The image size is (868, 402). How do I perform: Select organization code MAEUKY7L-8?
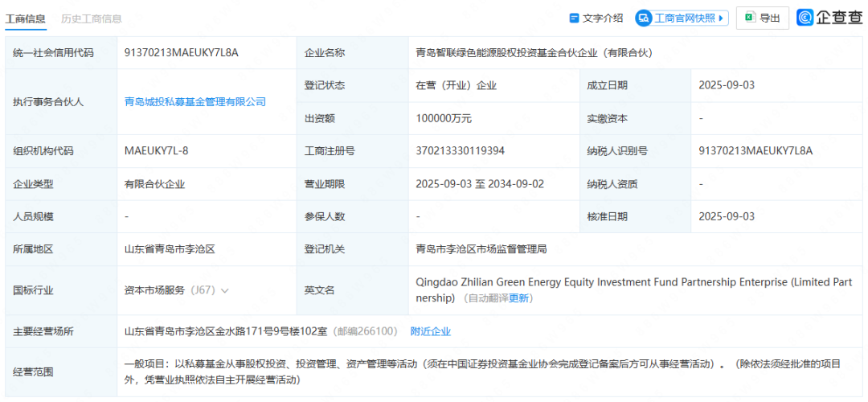pyautogui.click(x=157, y=151)
